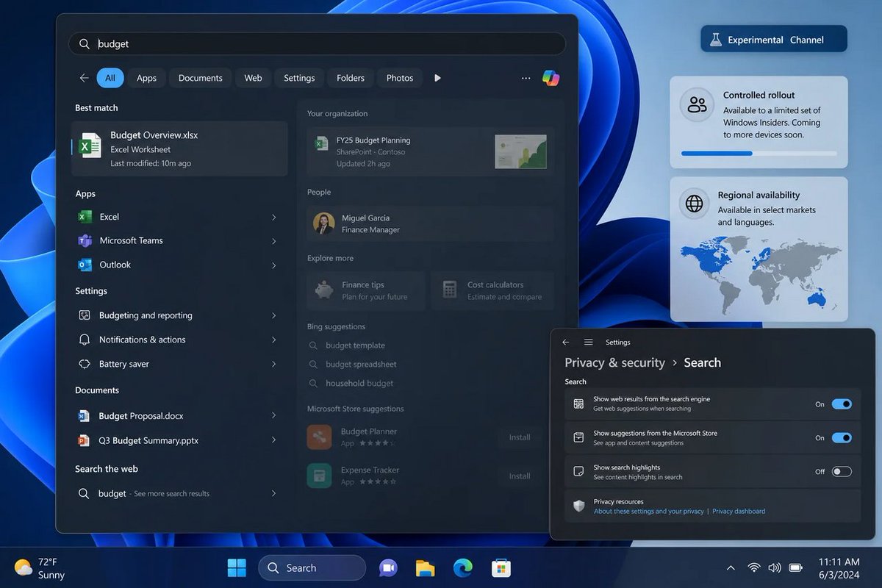Open About these settings and your privacy

coord(649,512)
